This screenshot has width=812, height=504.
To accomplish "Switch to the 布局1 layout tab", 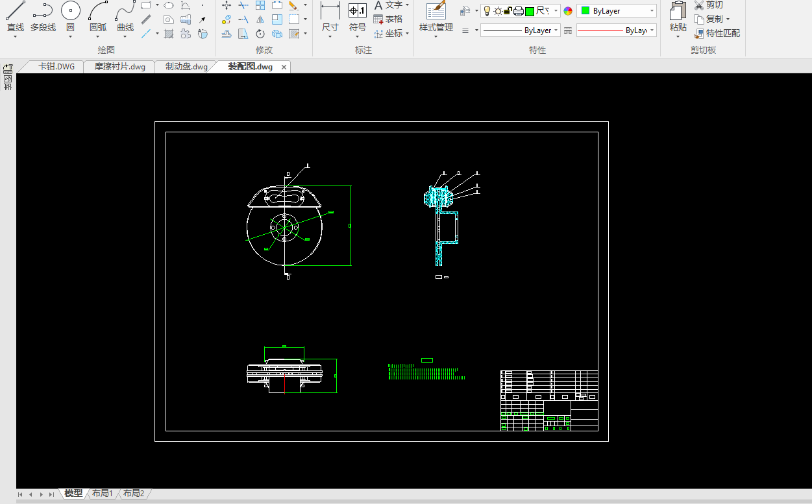I will coord(102,494).
